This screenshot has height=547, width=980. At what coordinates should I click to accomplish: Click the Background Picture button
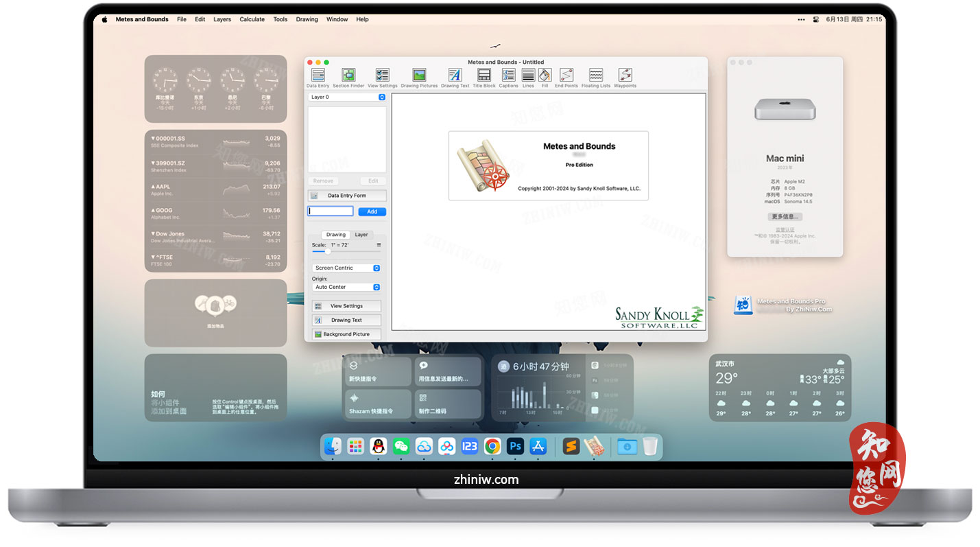346,334
